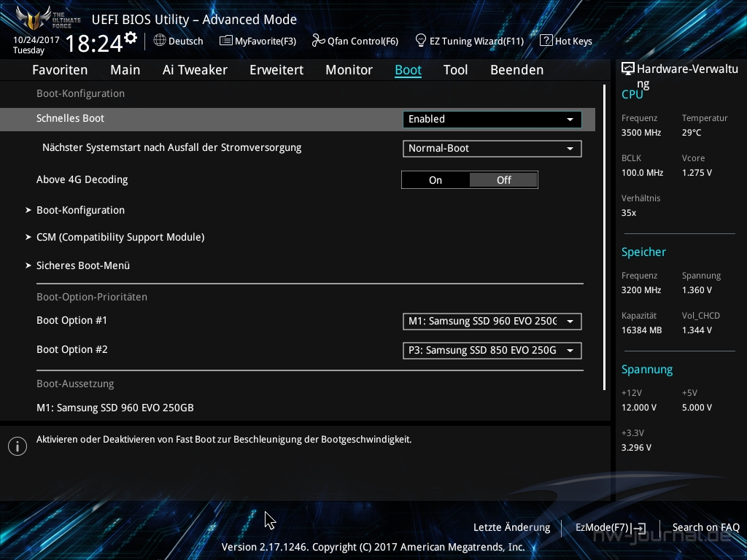Expand CSM (Compatibility Support Module)

(x=120, y=237)
